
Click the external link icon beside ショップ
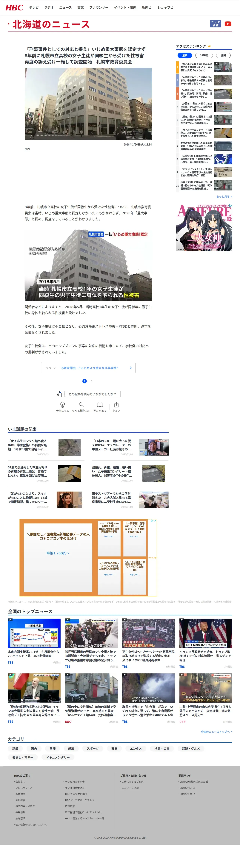pyautogui.click(x=172, y=7)
